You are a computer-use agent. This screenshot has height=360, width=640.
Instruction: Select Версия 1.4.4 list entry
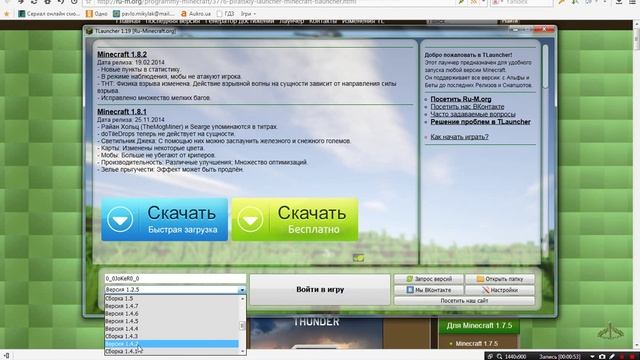(x=171, y=329)
